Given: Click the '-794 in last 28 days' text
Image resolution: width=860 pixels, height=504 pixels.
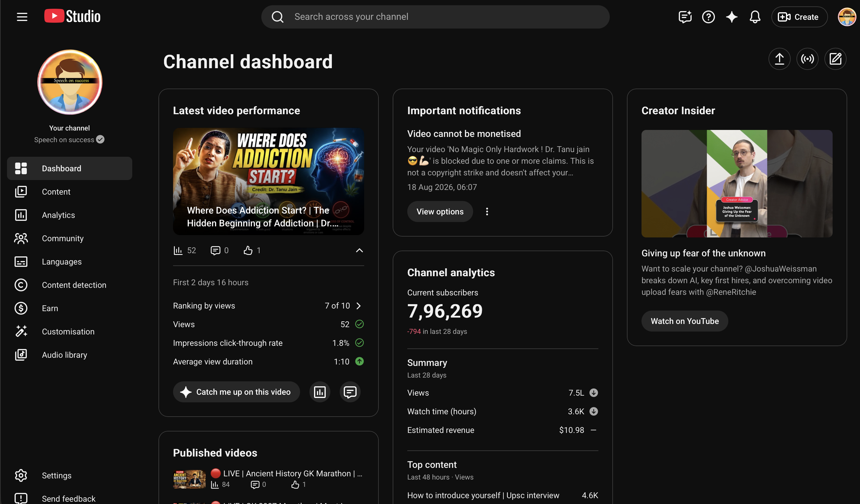Looking at the screenshot, I should pos(437,332).
